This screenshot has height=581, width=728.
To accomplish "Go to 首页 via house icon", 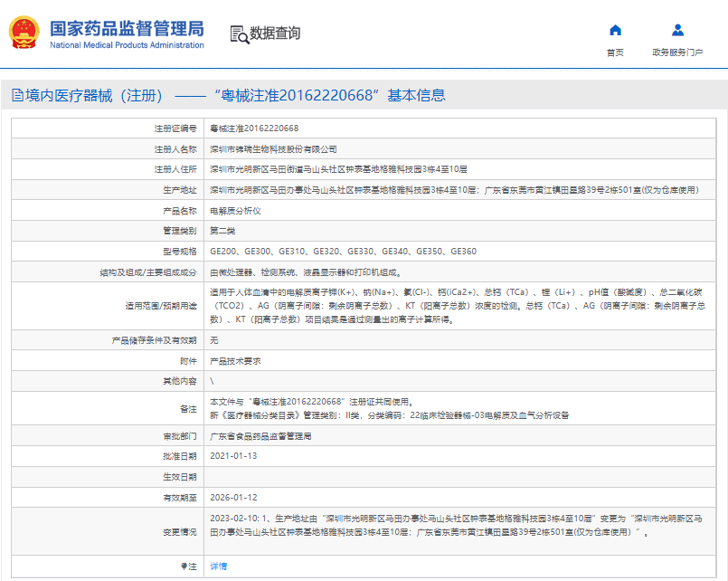I will click(615, 30).
